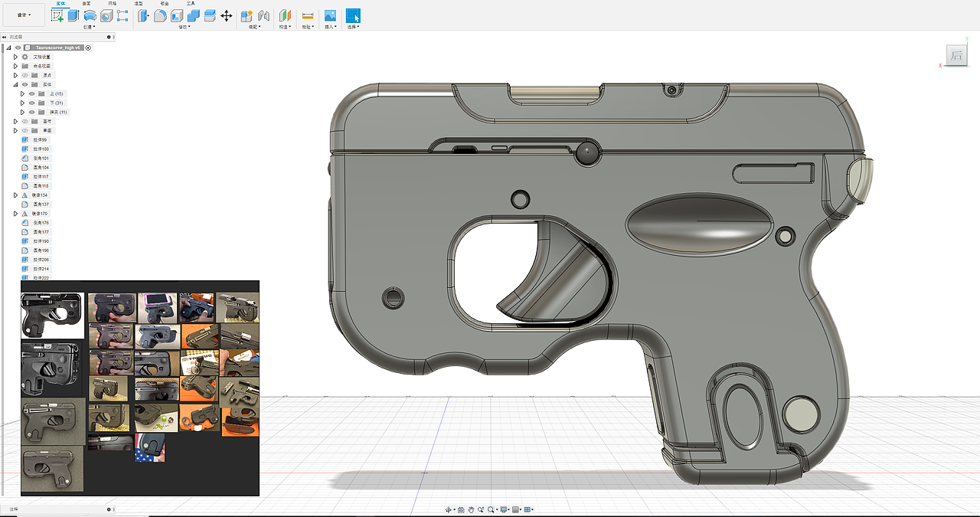Click the Measure ruler icon
The height and width of the screenshot is (517, 980).
[308, 15]
